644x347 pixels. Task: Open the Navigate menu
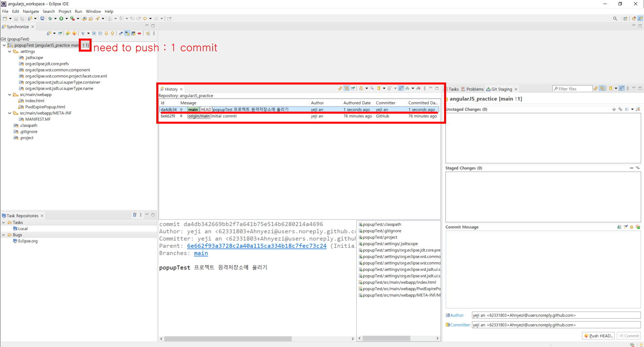point(31,11)
